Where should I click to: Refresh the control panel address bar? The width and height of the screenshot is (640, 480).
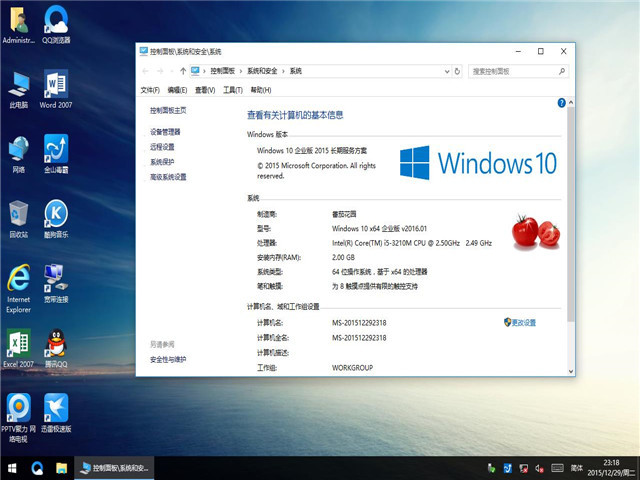[x=459, y=71]
